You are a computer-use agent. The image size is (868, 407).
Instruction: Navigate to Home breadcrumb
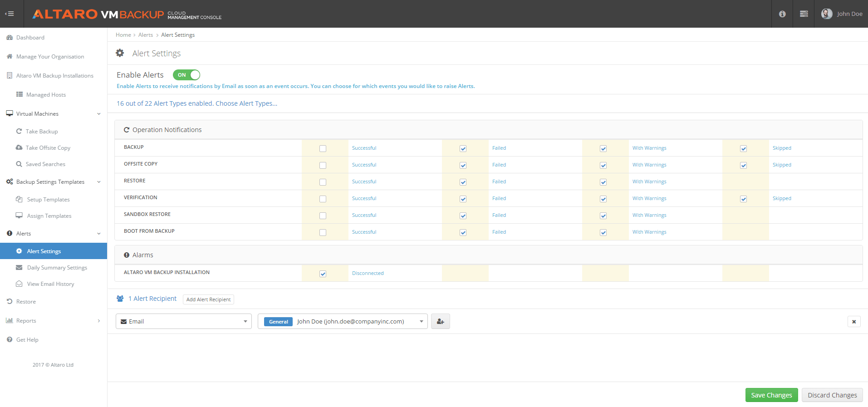click(123, 35)
